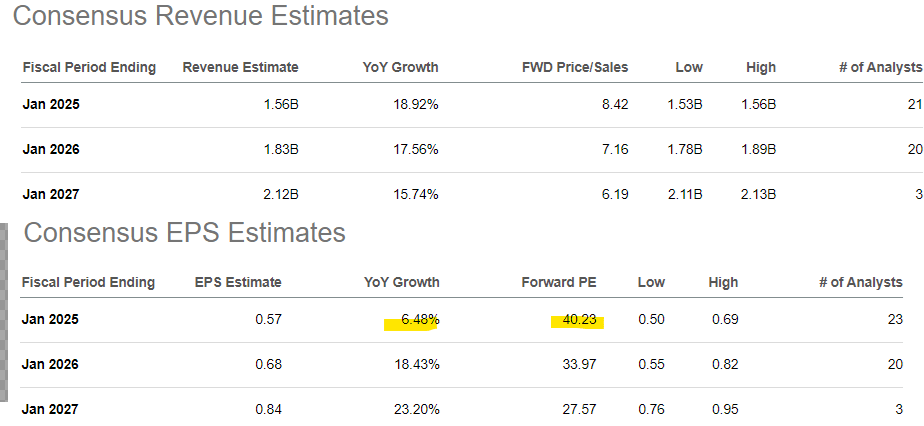Click the Consensus Revenue Estimates heading
Viewport: 924px width, 426px height.
(205, 17)
